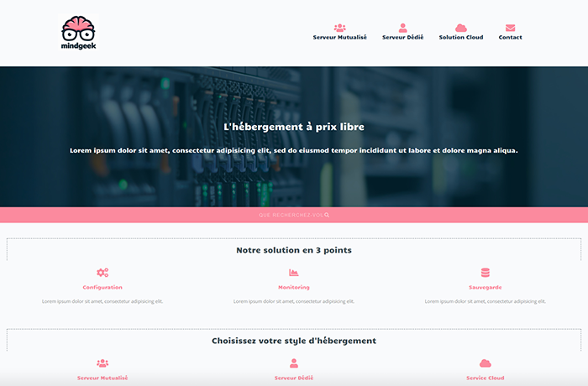Click the magnifying glass in the pink bar
Viewport: 588px width, 386px height.
(327, 215)
